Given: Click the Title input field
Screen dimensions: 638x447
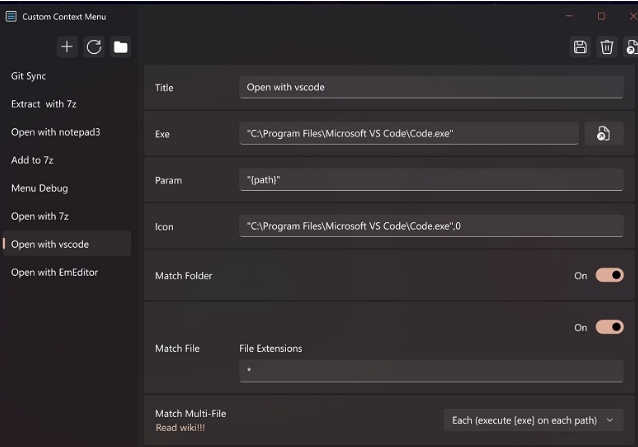Looking at the screenshot, I should pos(431,87).
